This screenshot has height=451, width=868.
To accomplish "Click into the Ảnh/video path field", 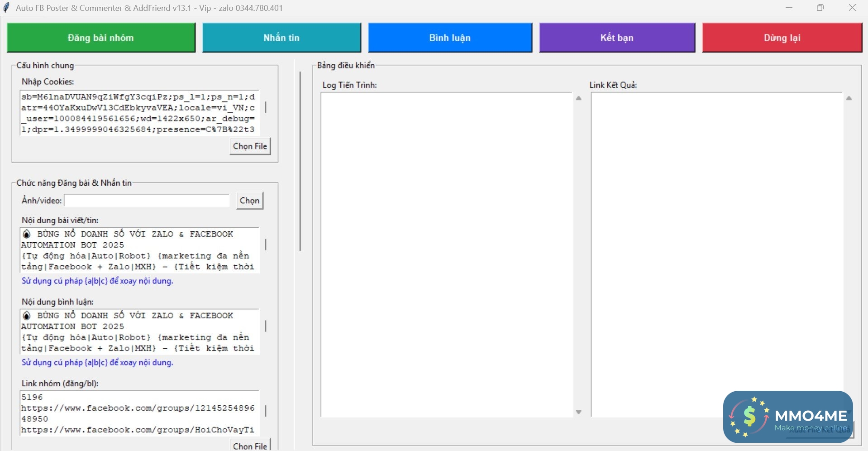I will 147,201.
